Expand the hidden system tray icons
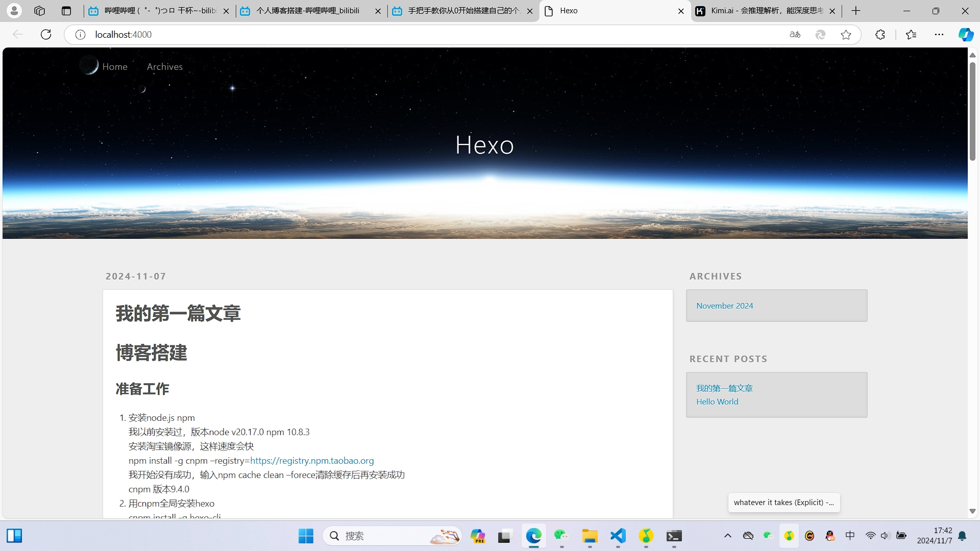The image size is (980, 551). (x=728, y=536)
